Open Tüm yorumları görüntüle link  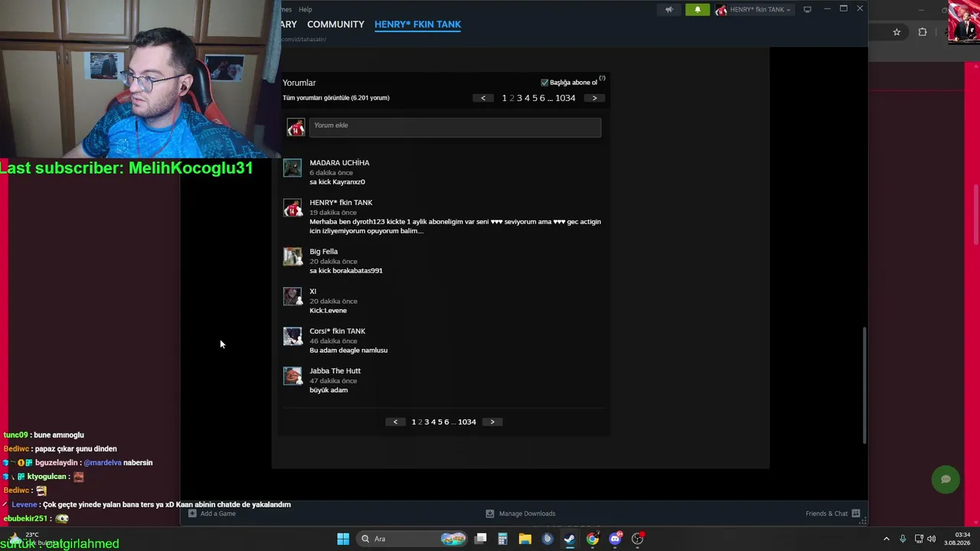click(x=336, y=98)
